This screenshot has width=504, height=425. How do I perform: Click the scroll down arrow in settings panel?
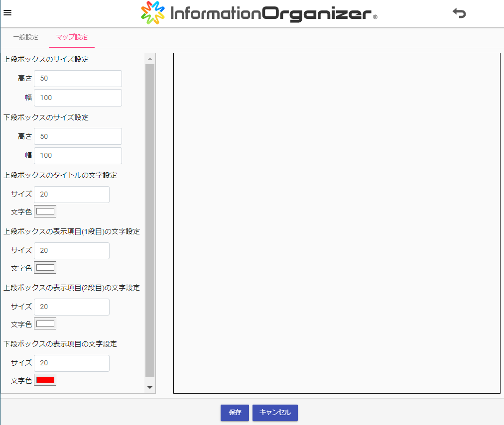(150, 387)
